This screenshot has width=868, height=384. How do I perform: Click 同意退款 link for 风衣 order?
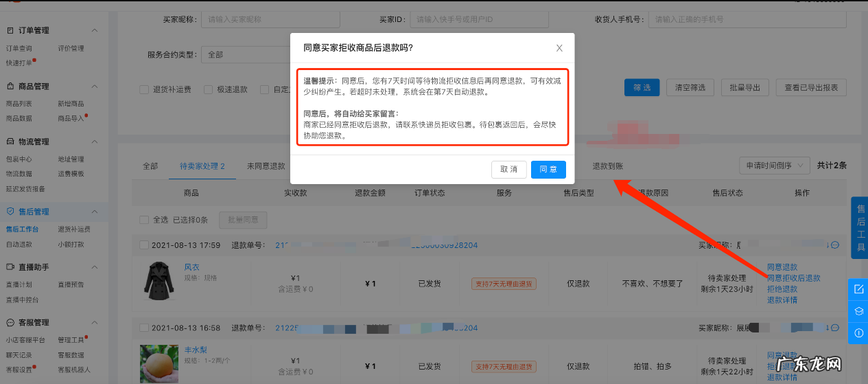[x=782, y=267]
